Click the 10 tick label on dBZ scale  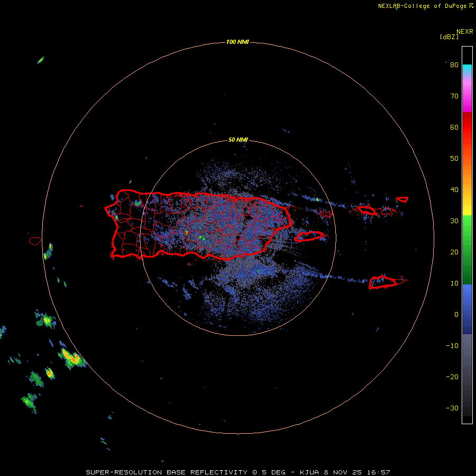point(454,283)
